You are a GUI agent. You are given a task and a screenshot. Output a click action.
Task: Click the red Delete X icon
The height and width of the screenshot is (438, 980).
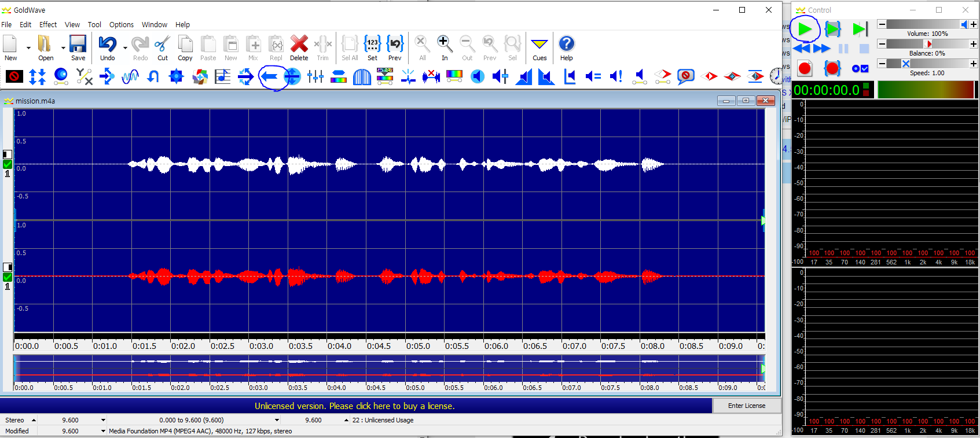[x=299, y=47]
